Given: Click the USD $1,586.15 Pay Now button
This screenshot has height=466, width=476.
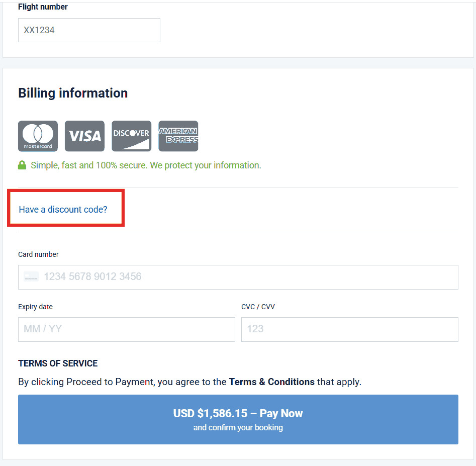Looking at the screenshot, I should tap(238, 420).
